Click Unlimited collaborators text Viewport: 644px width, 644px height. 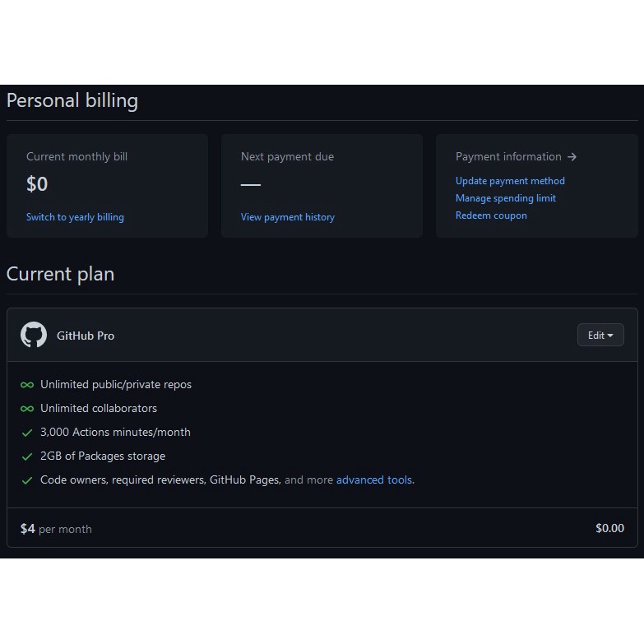99,408
